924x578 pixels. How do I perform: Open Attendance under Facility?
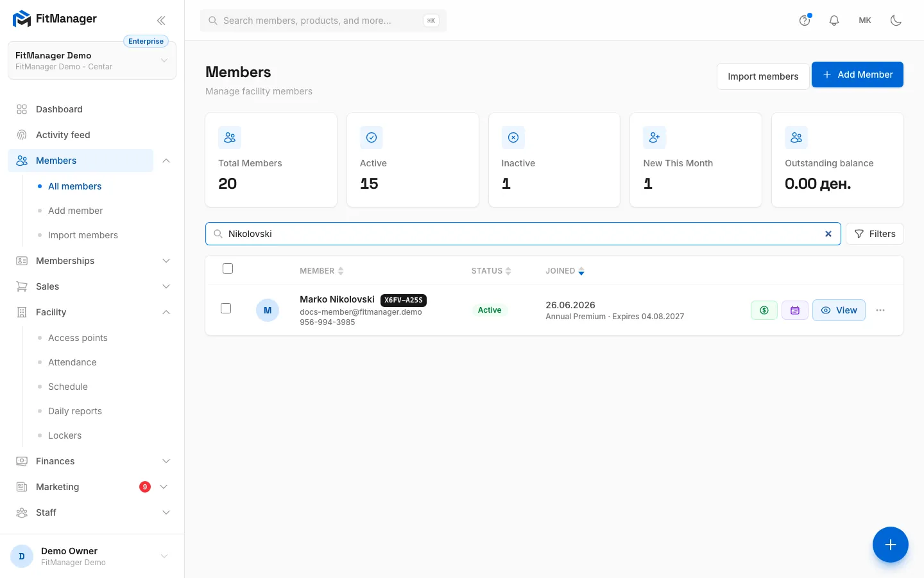tap(73, 362)
